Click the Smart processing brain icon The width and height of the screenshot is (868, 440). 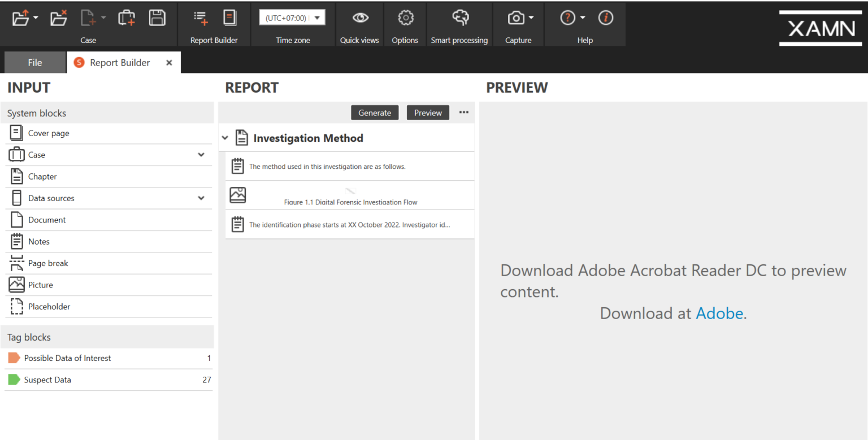(459, 18)
